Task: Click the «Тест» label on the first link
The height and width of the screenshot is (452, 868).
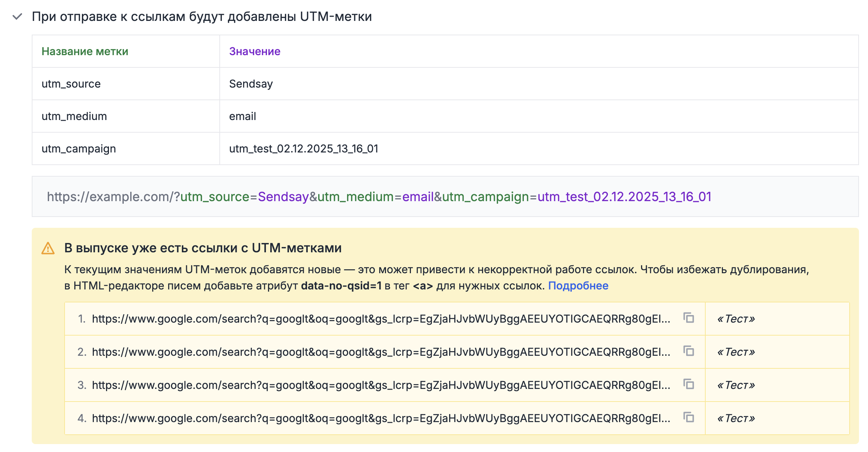Action: point(736,319)
